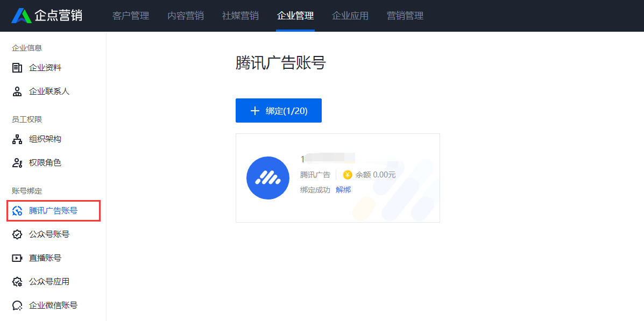Screen dimensions: 644x321
Task: Click the 企业微信账号 chat bubble icon
Action: coord(17,305)
